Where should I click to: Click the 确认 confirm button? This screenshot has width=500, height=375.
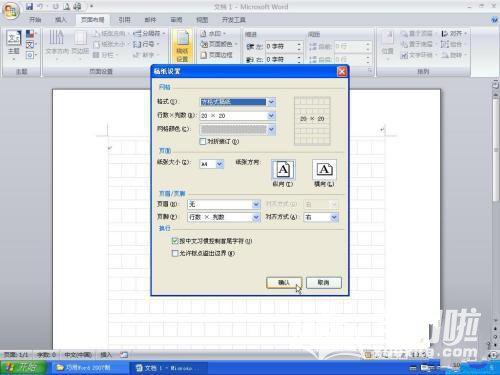(x=284, y=283)
